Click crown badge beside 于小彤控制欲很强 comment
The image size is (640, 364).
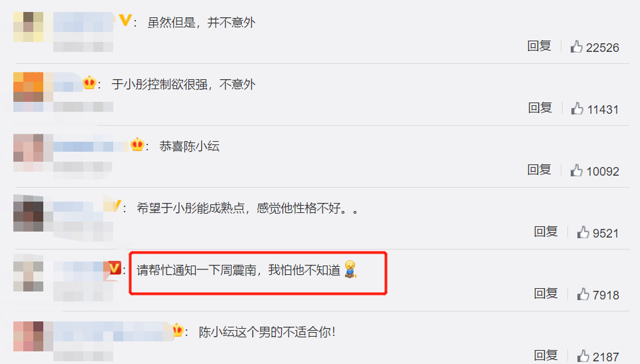tap(89, 83)
